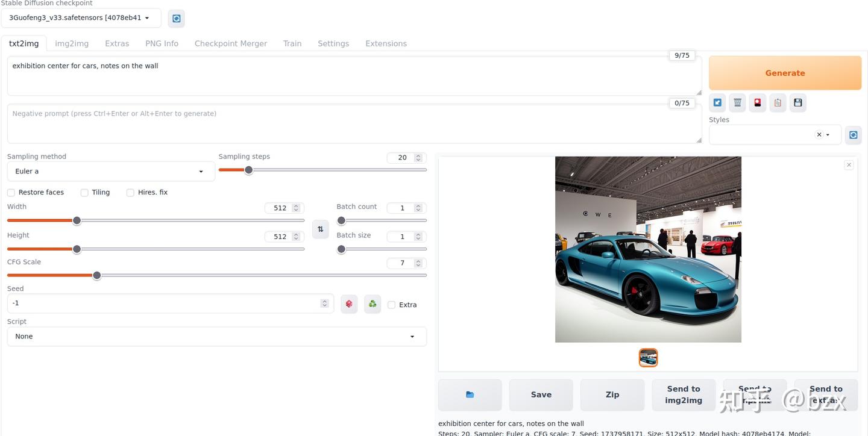Switch to the Extensions tab
Screen dimensions: 868x436
[x=386, y=43]
